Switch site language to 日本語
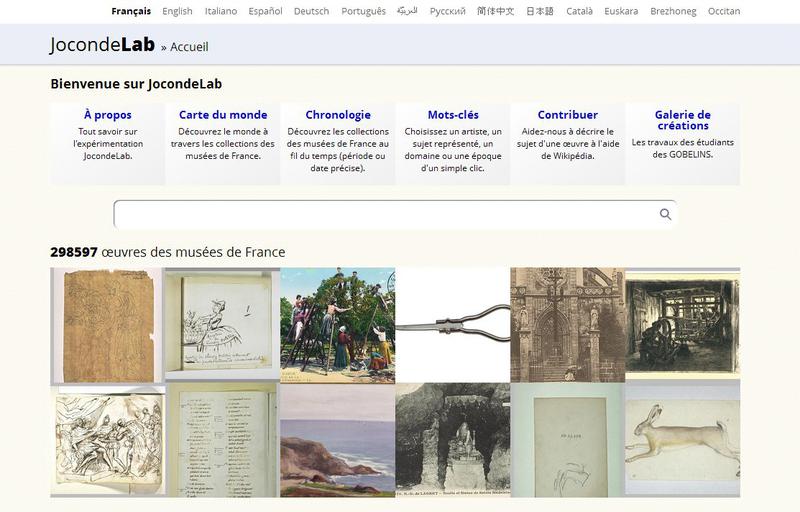This screenshot has height=512, width=800. (539, 12)
